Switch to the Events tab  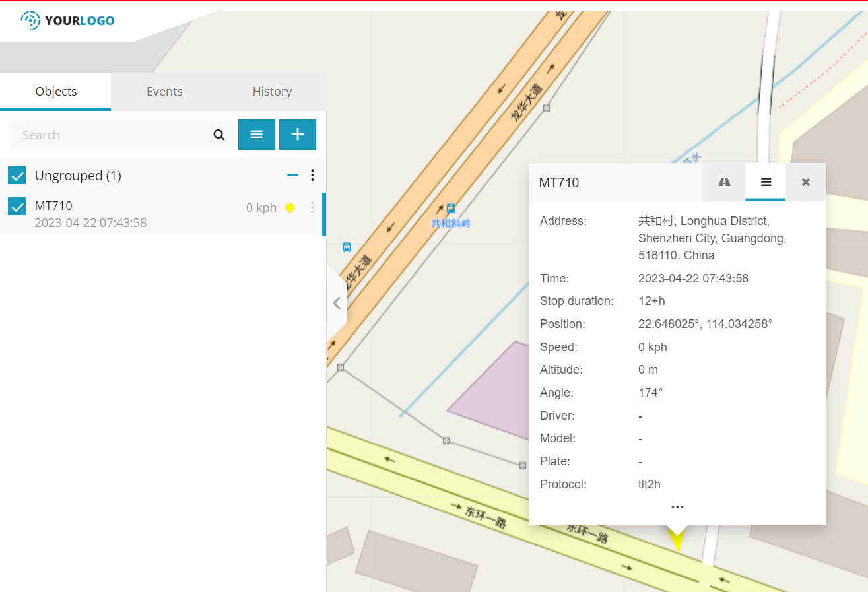[x=164, y=91]
